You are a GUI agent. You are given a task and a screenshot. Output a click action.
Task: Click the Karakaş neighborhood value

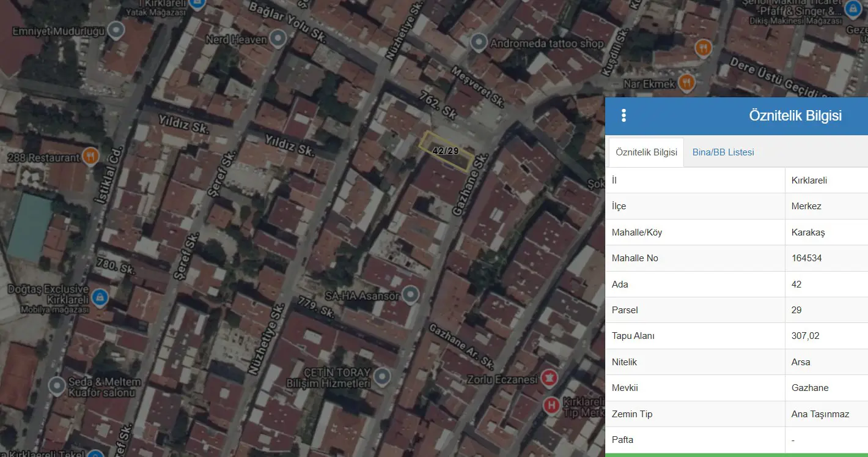coord(808,232)
